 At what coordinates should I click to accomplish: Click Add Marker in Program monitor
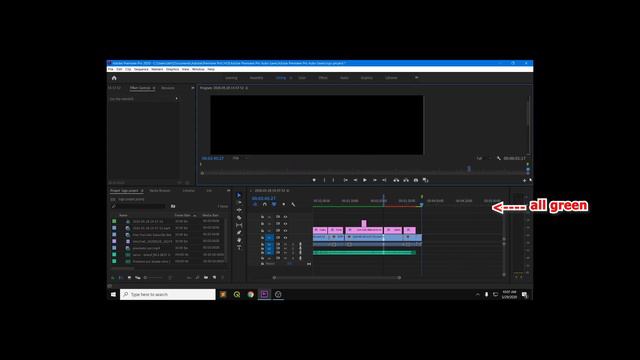tap(314, 180)
